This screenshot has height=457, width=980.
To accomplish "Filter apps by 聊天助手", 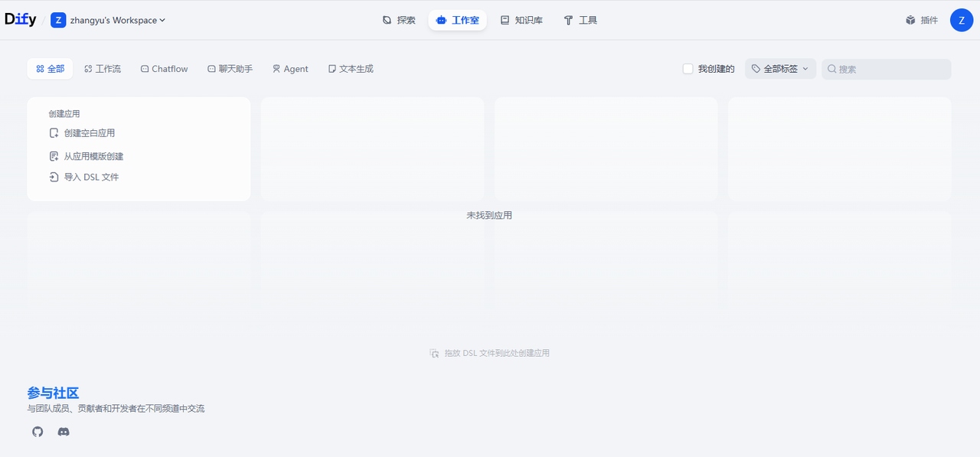I will point(230,69).
